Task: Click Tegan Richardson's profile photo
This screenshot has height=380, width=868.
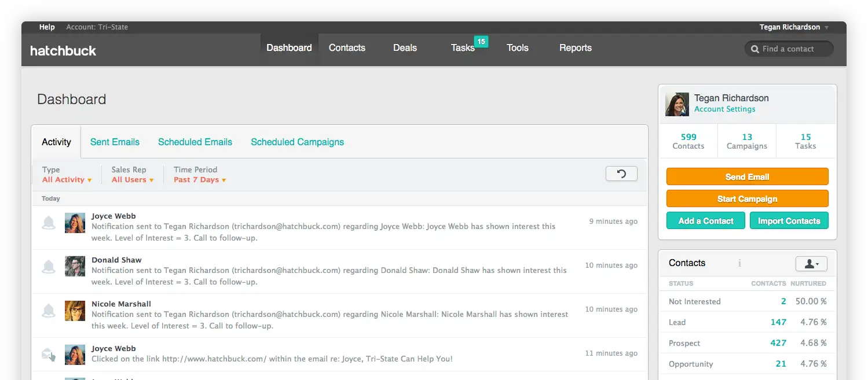Action: (x=677, y=104)
